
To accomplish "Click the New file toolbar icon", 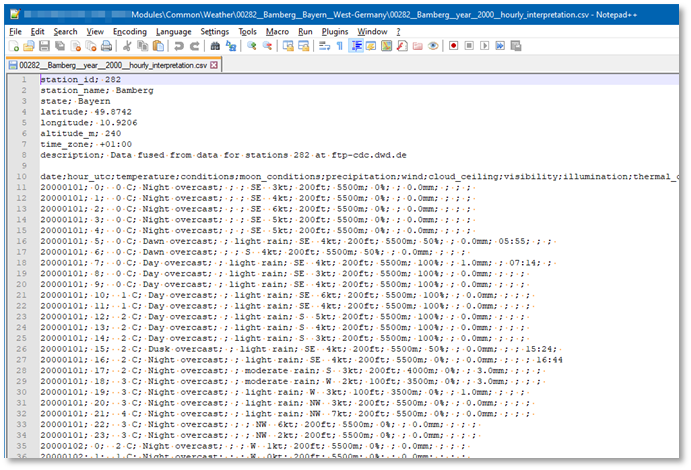I will click(15, 46).
